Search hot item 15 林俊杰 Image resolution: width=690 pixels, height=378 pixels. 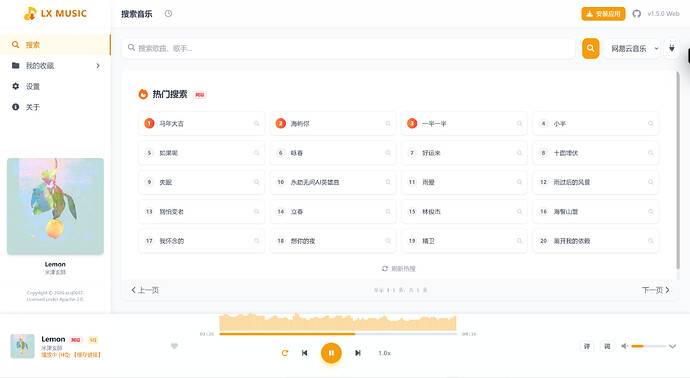pos(464,212)
